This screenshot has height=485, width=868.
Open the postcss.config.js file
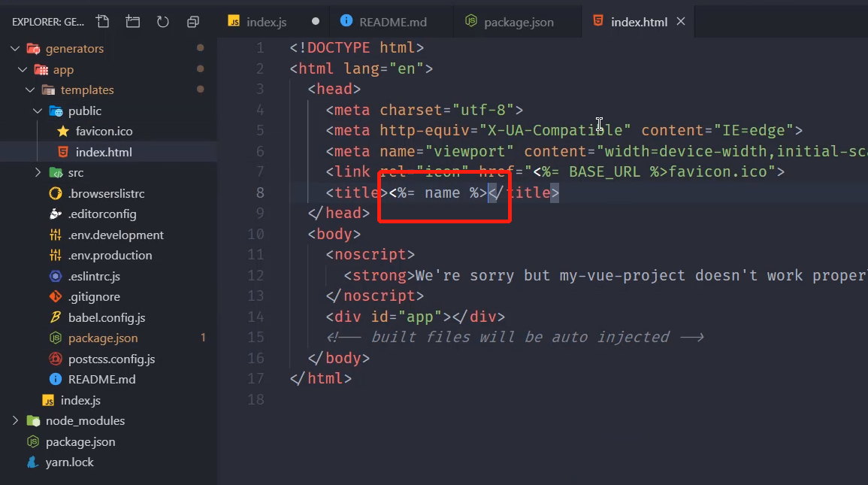[111, 359]
